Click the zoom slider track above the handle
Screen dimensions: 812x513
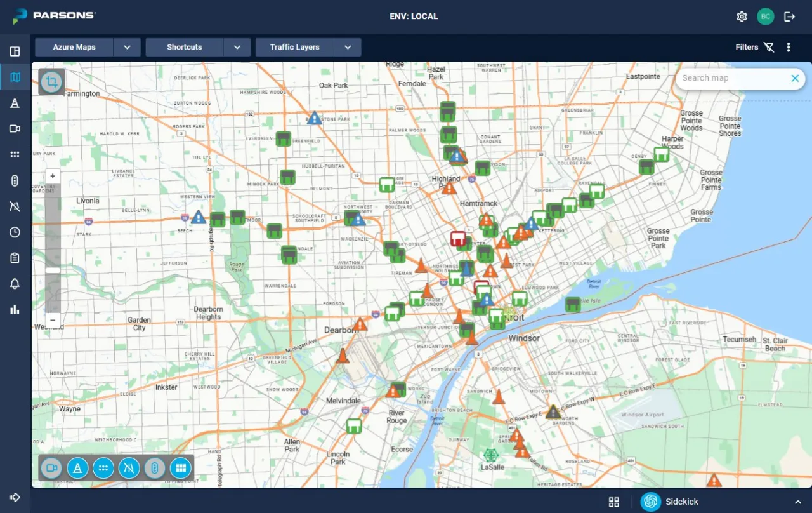click(53, 225)
